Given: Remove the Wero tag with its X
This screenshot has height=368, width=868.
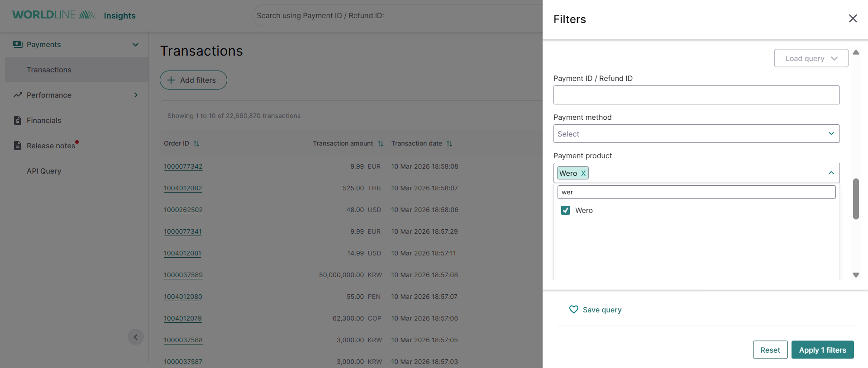Looking at the screenshot, I should 583,173.
